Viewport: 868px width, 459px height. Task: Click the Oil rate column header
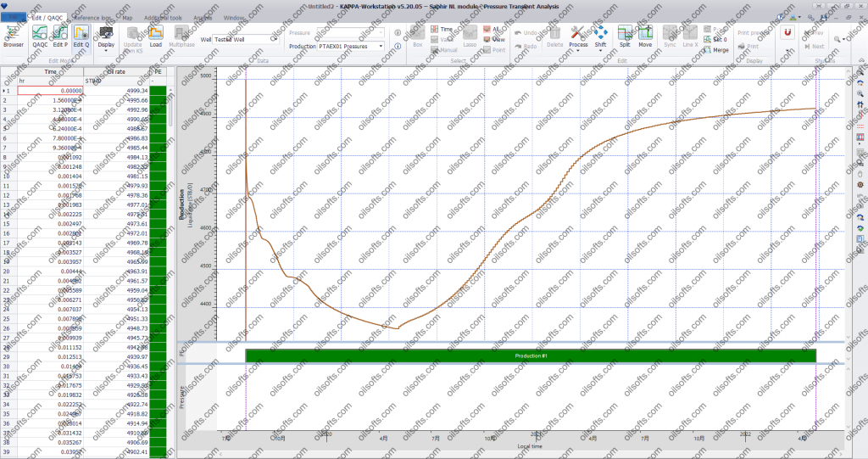[x=116, y=71]
